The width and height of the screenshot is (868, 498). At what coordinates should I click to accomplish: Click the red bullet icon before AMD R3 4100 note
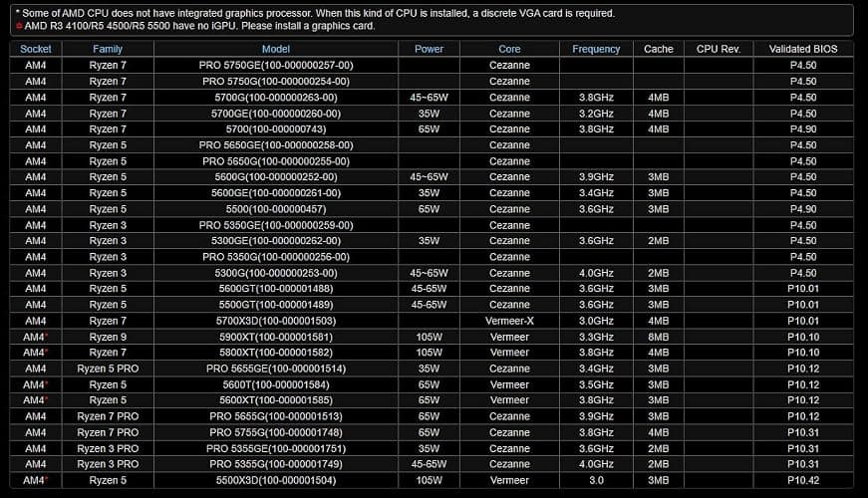point(19,26)
